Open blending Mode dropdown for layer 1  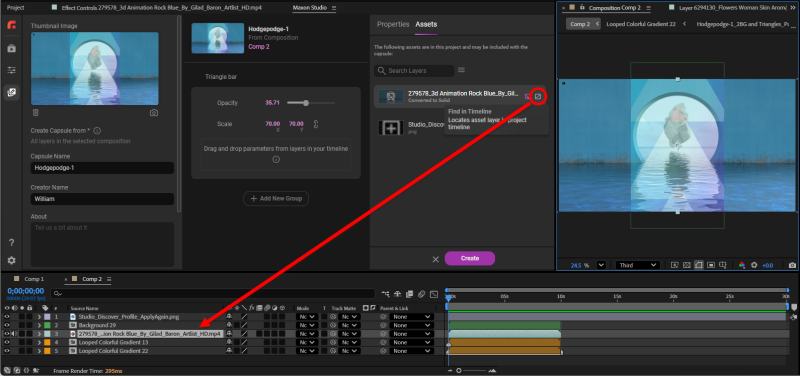point(307,317)
